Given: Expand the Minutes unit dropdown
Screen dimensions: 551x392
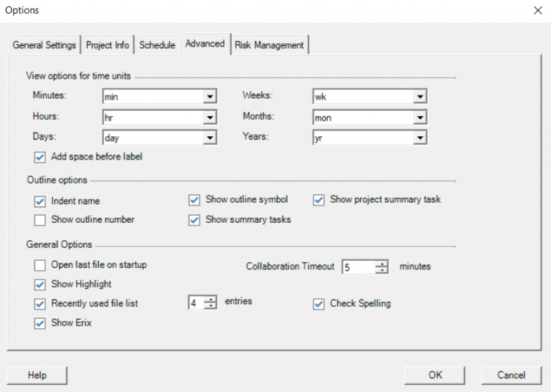Looking at the screenshot, I should (209, 97).
